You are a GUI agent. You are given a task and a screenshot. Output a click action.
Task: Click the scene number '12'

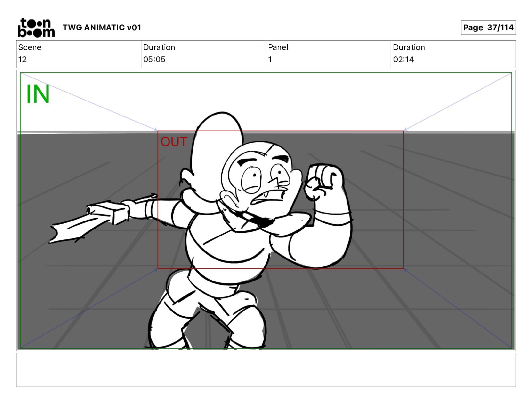coord(22,59)
